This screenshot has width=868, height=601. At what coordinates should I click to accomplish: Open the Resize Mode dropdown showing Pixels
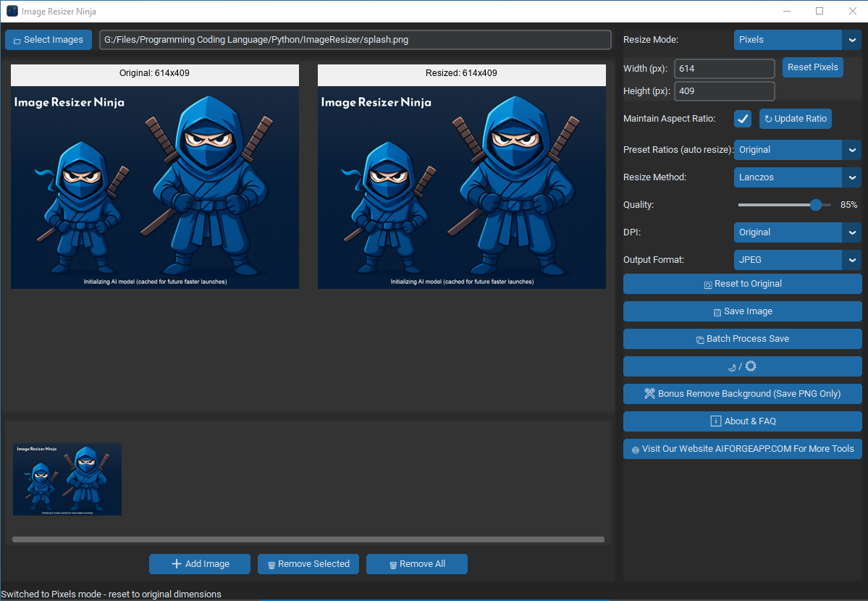point(797,40)
